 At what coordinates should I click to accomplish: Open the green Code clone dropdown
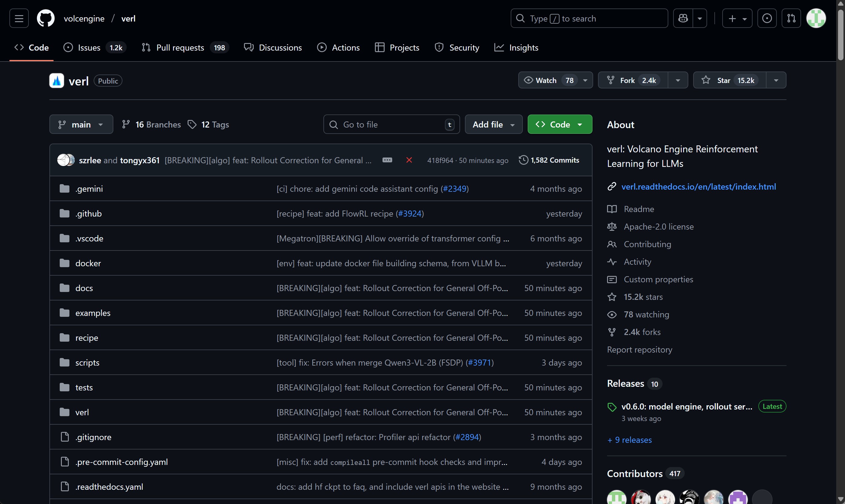click(559, 124)
